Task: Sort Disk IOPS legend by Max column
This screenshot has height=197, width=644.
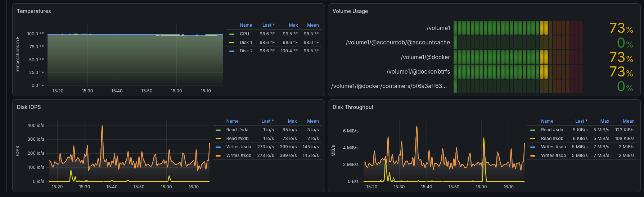Action: coord(292,121)
